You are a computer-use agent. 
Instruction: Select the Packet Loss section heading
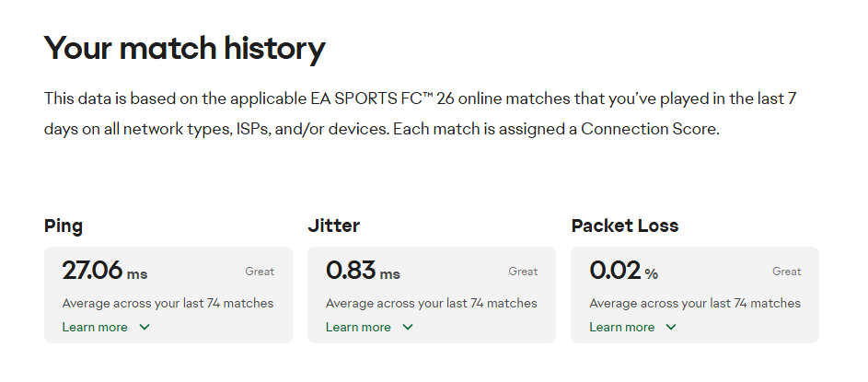625,226
